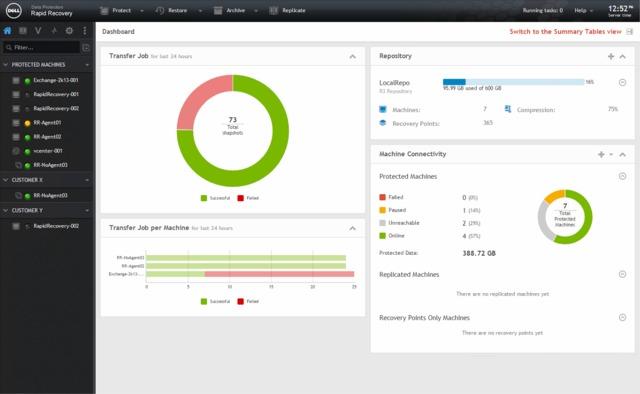Viewport: 640px width, 394px height.
Task: Collapse the Customer X group
Action: pos(6,180)
